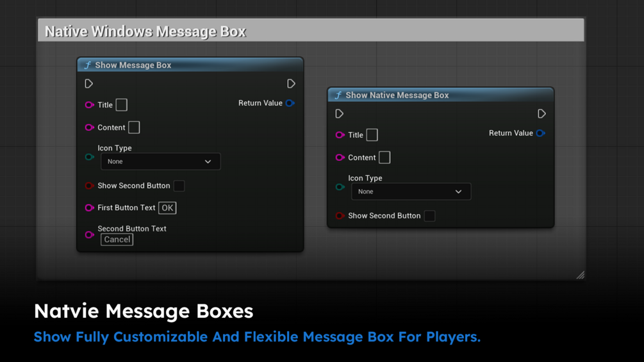644x362 pixels.
Task: Click the First Button Text pin
Action: [x=89, y=208]
